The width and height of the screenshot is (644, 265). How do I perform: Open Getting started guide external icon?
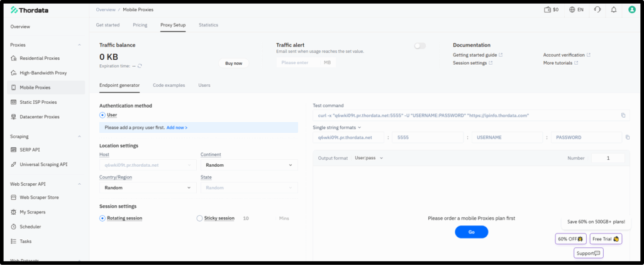point(500,55)
